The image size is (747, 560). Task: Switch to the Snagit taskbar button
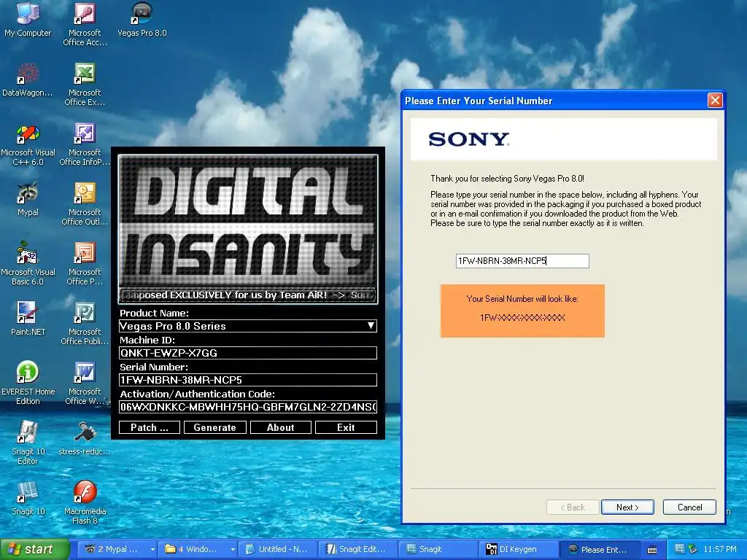coord(438,549)
